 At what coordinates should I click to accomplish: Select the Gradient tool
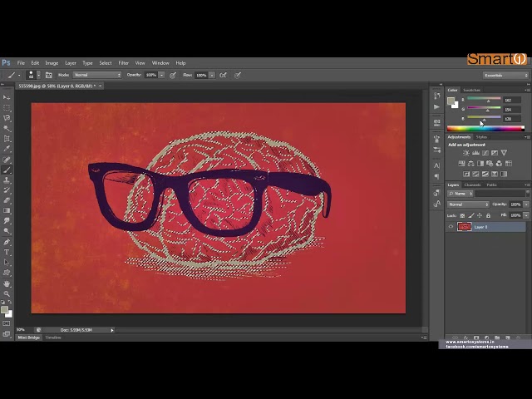tap(7, 210)
